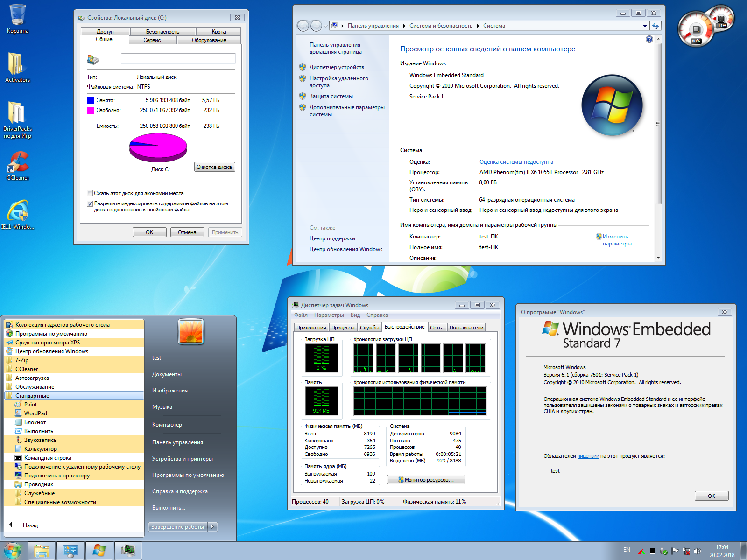This screenshot has height=560, width=747.
Task: Open the Action Center flag tray icon
Action: (x=675, y=551)
